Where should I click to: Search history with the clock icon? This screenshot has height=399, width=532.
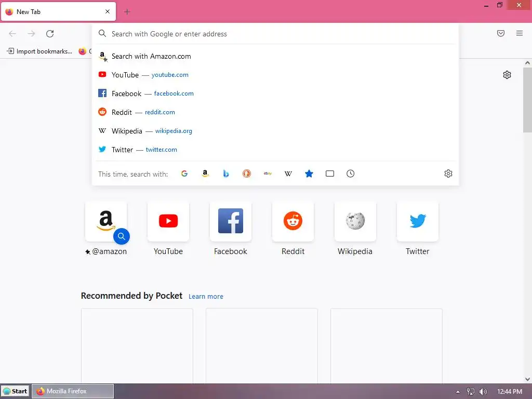click(351, 174)
